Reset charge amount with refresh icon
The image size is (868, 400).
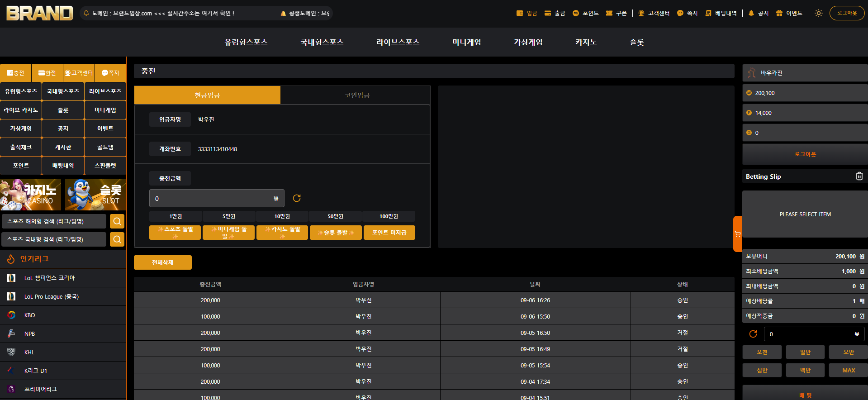click(297, 198)
